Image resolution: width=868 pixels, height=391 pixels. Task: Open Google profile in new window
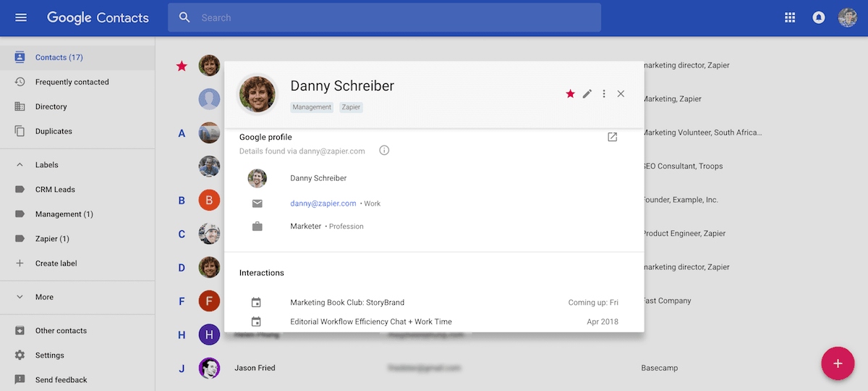pos(613,137)
